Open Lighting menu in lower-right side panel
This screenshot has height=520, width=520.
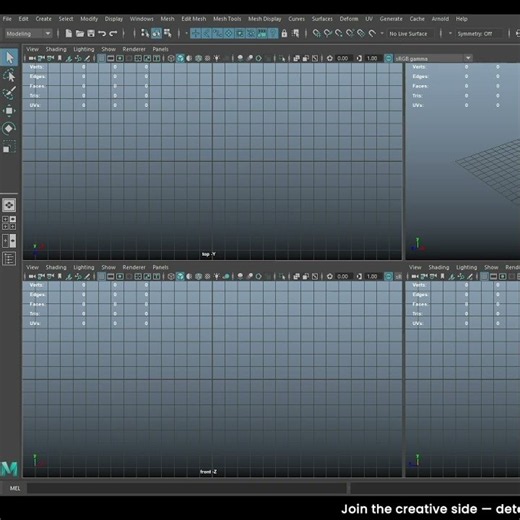466,267
